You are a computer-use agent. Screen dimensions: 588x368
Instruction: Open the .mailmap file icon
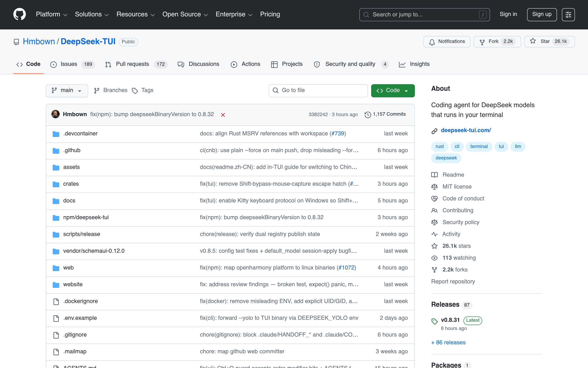coord(56,352)
